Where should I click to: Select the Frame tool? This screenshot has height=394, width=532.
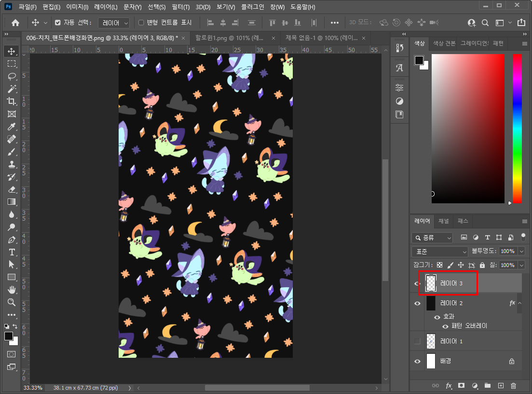[12, 114]
